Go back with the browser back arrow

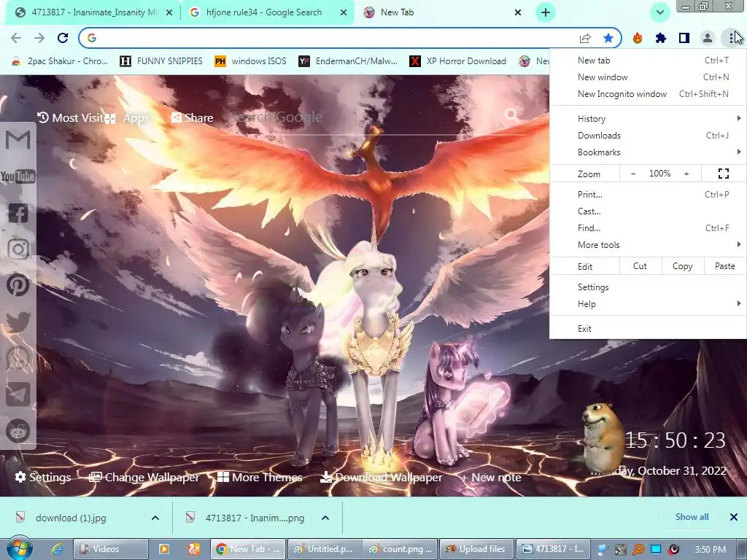16,38
